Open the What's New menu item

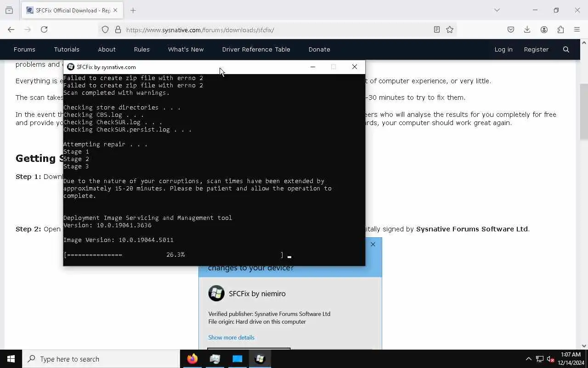(186, 49)
